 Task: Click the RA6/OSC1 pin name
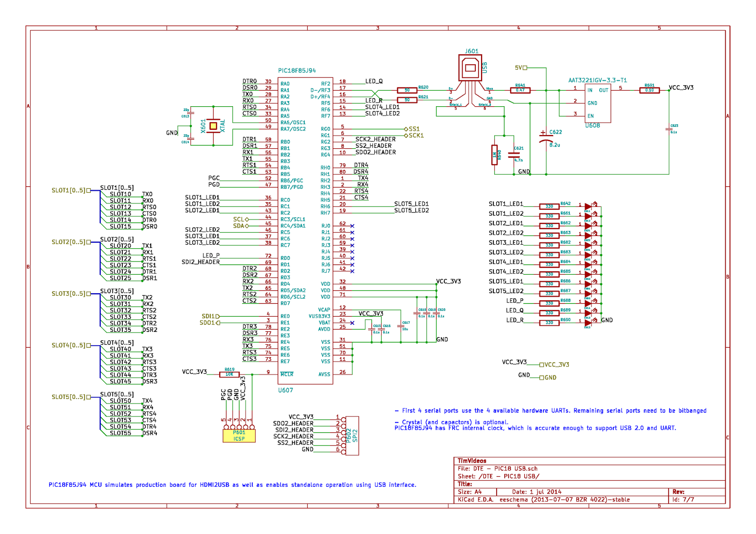(293, 123)
